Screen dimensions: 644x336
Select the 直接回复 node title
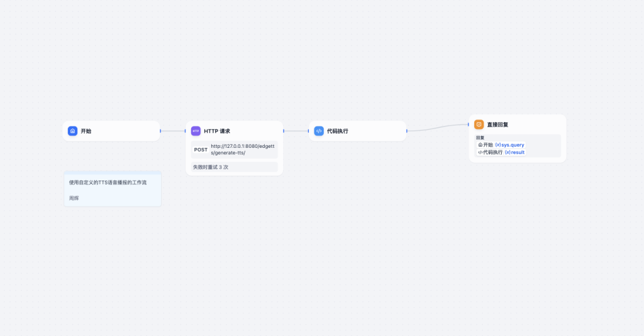coord(497,125)
